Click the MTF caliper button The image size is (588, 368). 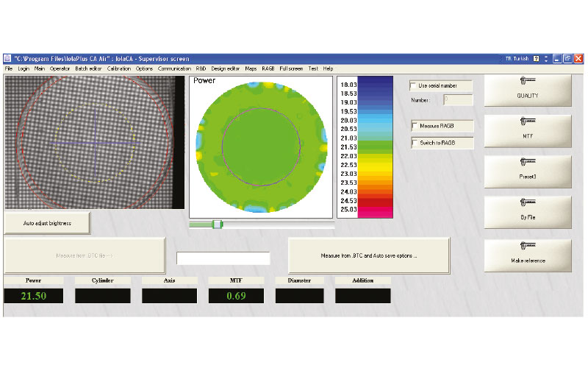527,130
